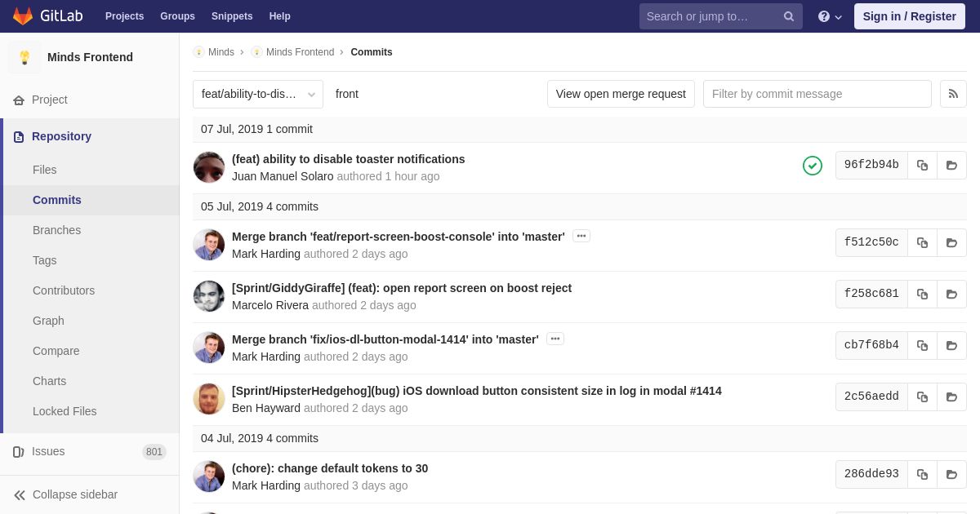Open the branch selector dropdown

(x=258, y=94)
